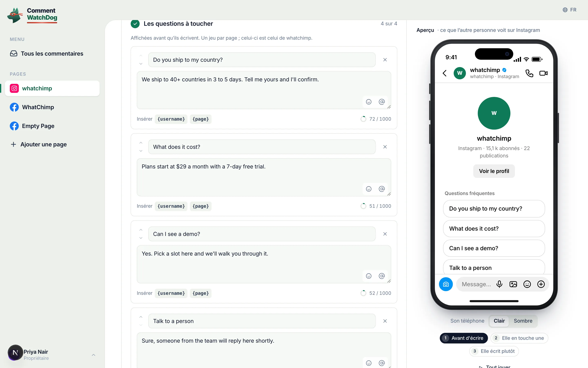Viewport: 588px width, 368px height.
Task: Tap the voice call icon in the preview
Action: pos(529,73)
